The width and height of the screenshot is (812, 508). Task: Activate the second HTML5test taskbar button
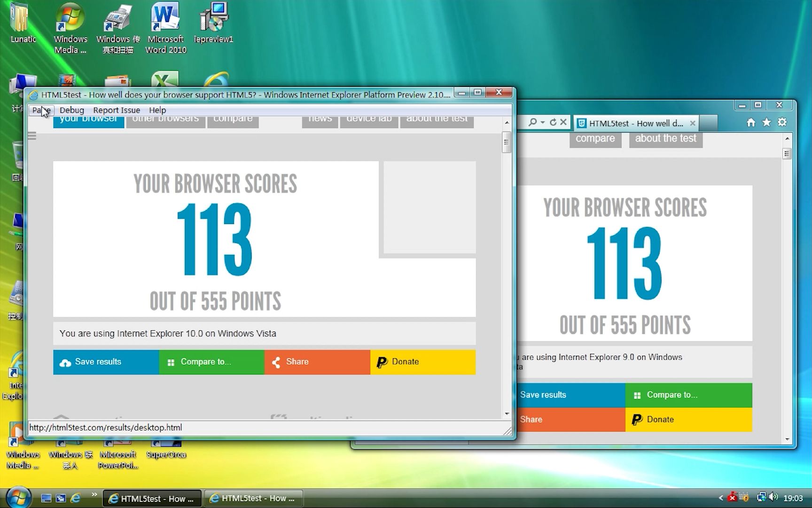point(253,498)
